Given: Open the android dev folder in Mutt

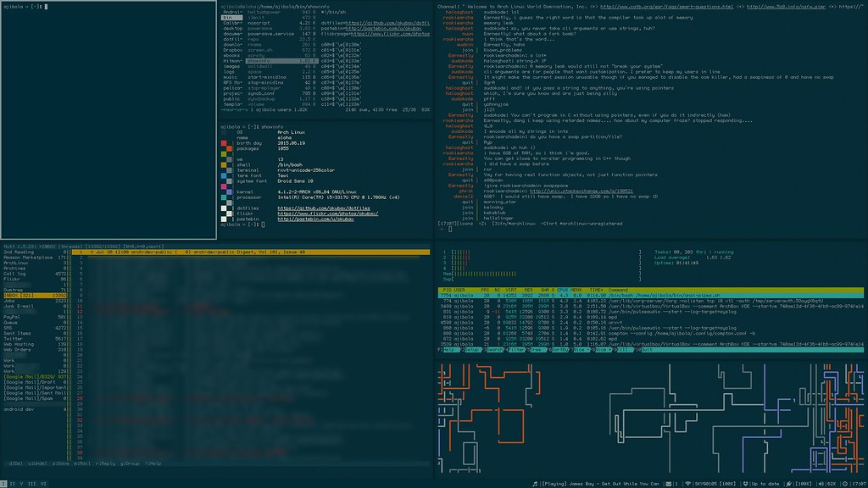Looking at the screenshot, I should coord(35,409).
